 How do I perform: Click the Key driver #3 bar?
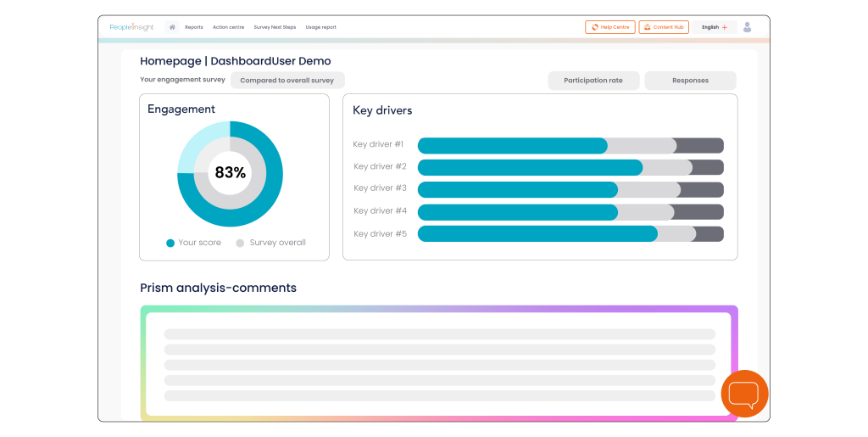[x=570, y=189]
